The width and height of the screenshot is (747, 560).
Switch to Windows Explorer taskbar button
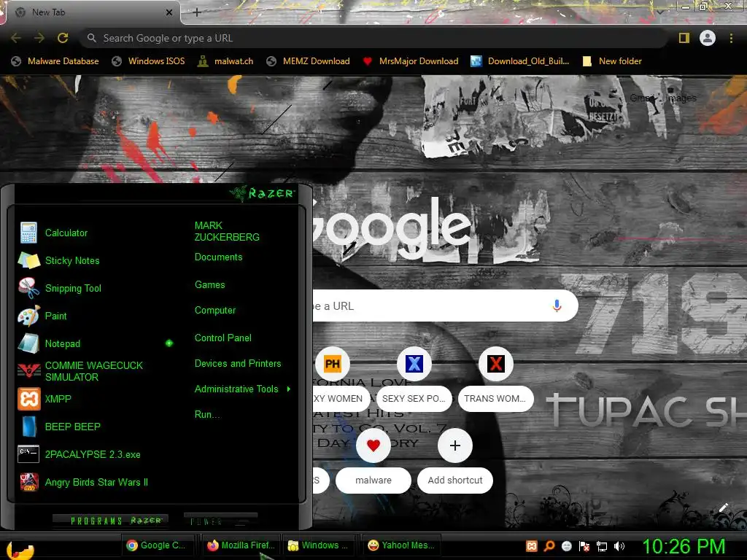(320, 545)
